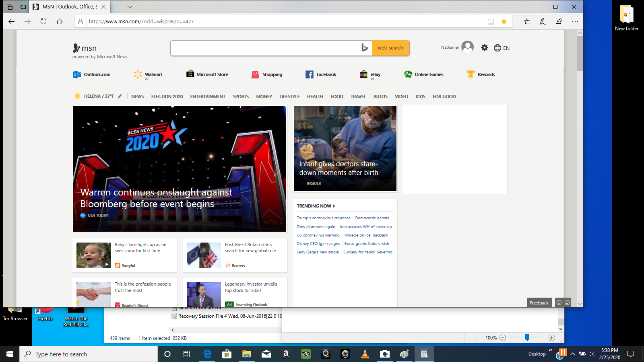The height and width of the screenshot is (362, 644).
Task: Open the NEWS menu section
Action: pyautogui.click(x=138, y=97)
